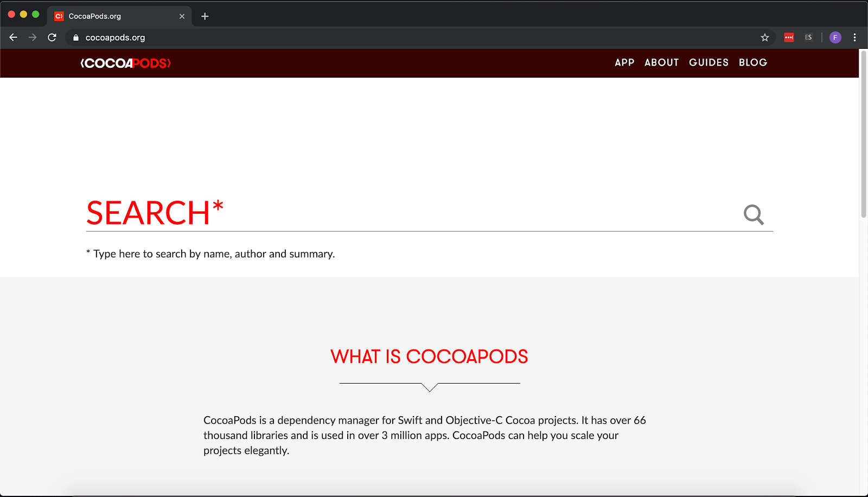Close the window with the red button

click(11, 15)
